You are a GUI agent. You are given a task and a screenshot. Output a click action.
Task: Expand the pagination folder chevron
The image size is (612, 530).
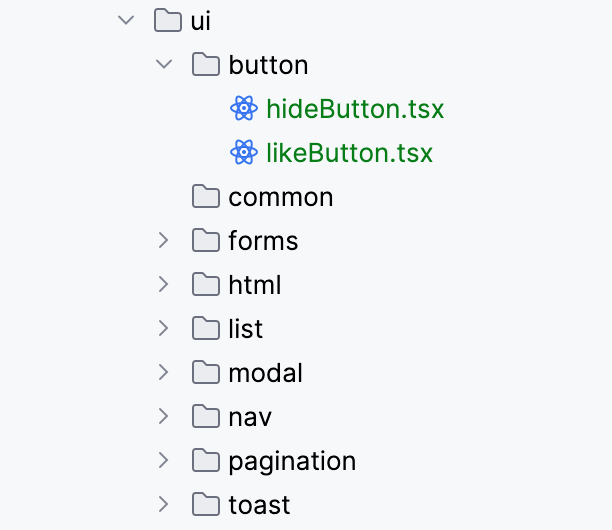[164, 461]
